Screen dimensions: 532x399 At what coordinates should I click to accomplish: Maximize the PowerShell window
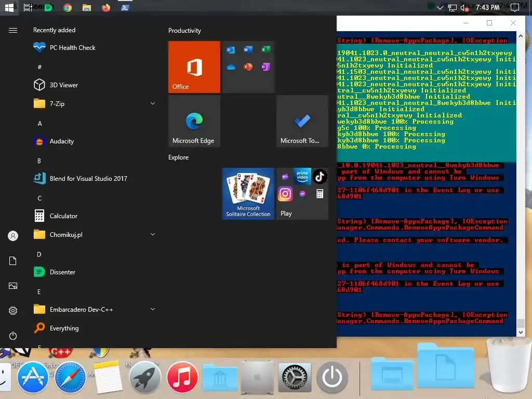point(489,23)
